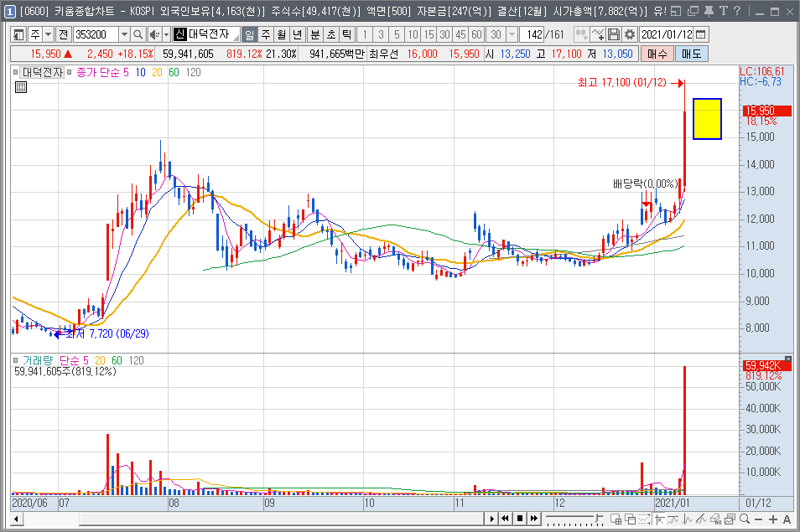Click the speaker sound alert icon
Screen dimensions: 800x532
click(154, 34)
